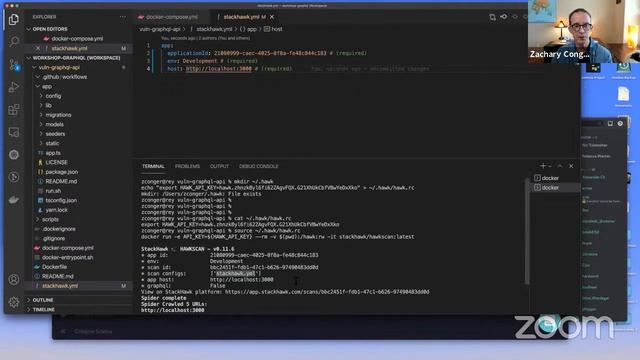Screen dimensions: 640x360
Task: Switch to the PROBLEMS panel tab
Action: tap(187, 167)
